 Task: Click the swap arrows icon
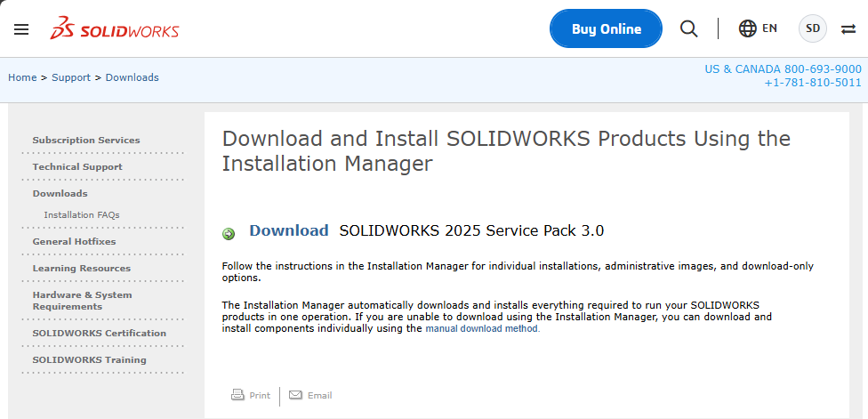tap(848, 28)
